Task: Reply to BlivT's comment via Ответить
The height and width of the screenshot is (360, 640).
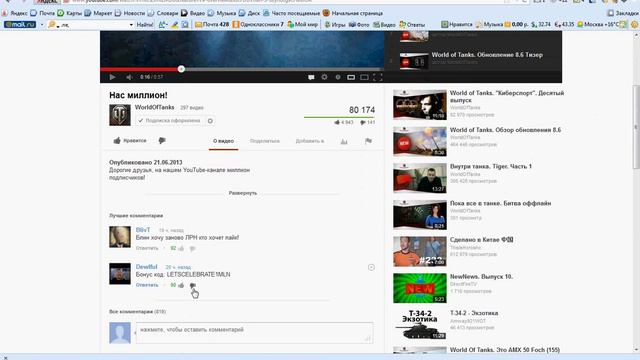Action: pyautogui.click(x=147, y=248)
